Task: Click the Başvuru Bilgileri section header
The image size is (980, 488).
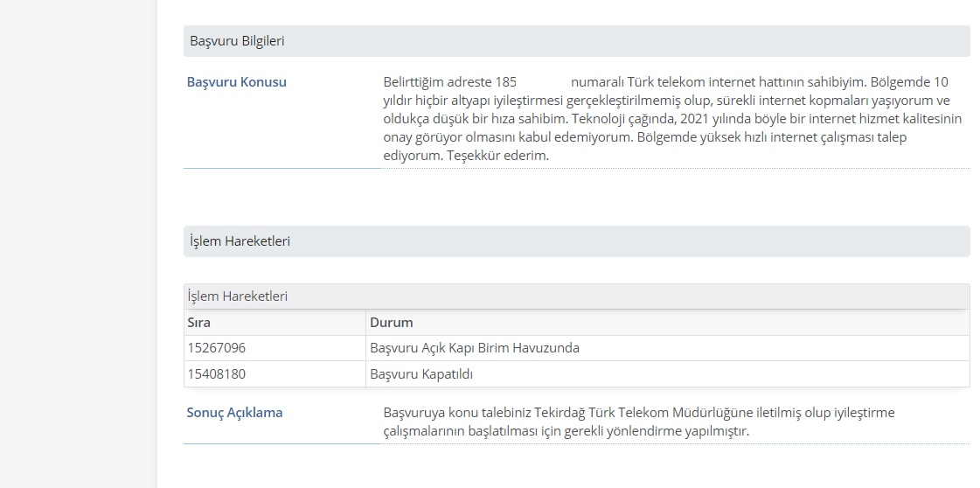Action: click(x=576, y=41)
